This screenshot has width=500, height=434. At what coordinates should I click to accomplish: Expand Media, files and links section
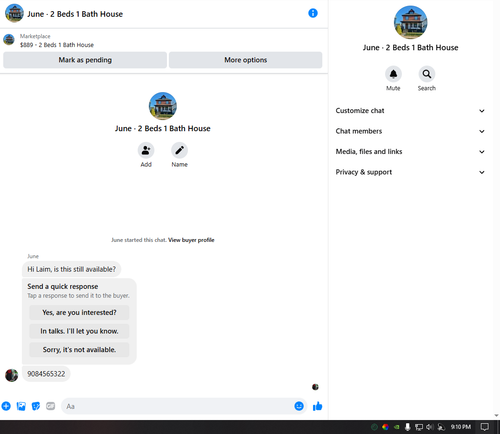(x=410, y=152)
